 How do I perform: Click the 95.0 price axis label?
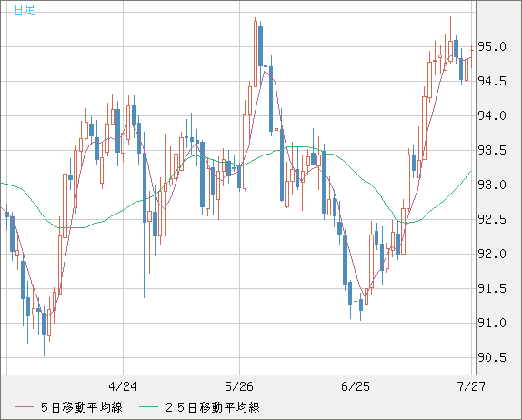coord(492,46)
